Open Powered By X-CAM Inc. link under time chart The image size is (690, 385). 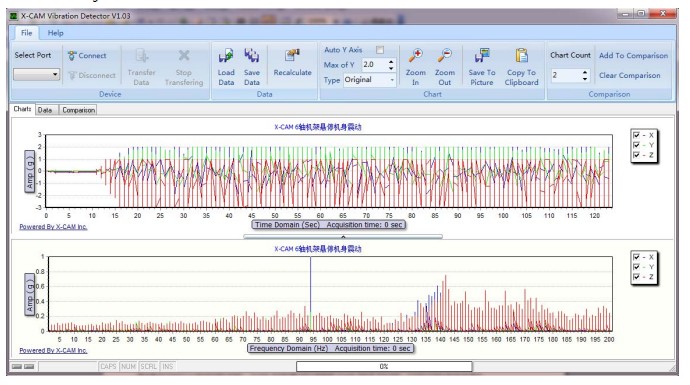53,227
